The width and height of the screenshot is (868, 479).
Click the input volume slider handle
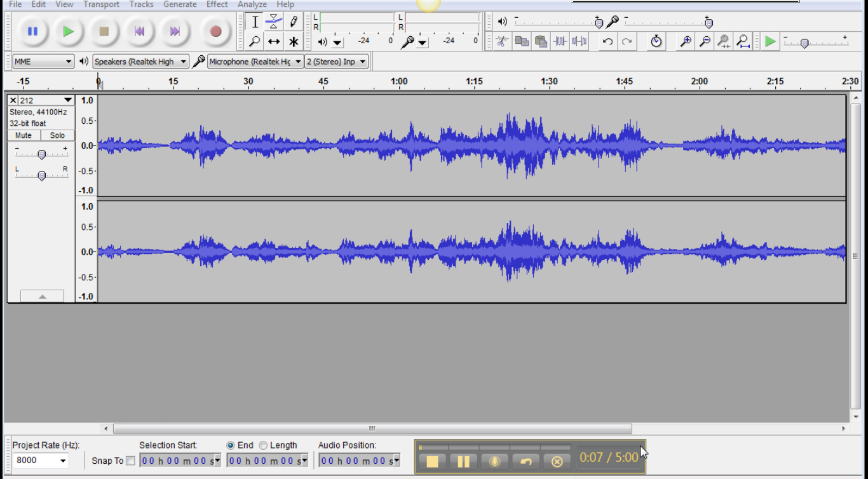pos(709,24)
